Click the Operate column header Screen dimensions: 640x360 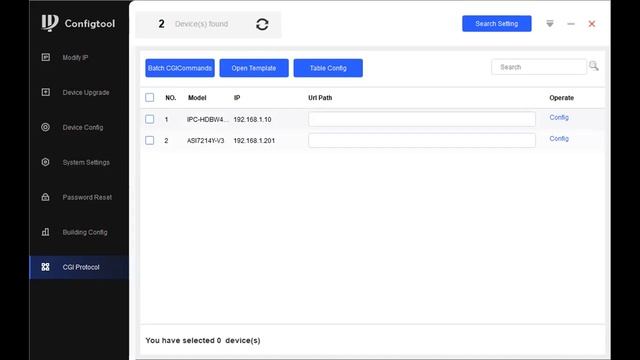coord(562,98)
